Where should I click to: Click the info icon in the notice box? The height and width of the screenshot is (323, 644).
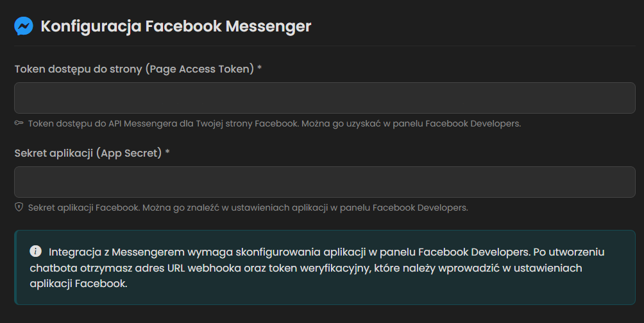[36, 251]
